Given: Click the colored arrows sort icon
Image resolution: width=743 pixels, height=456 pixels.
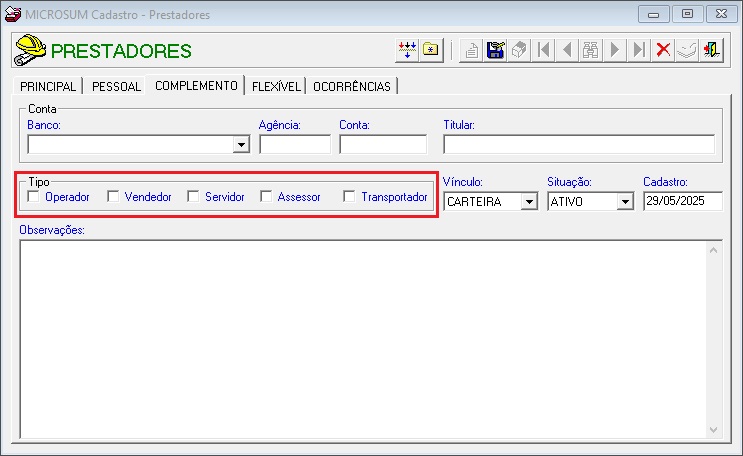Looking at the screenshot, I should [x=407, y=50].
